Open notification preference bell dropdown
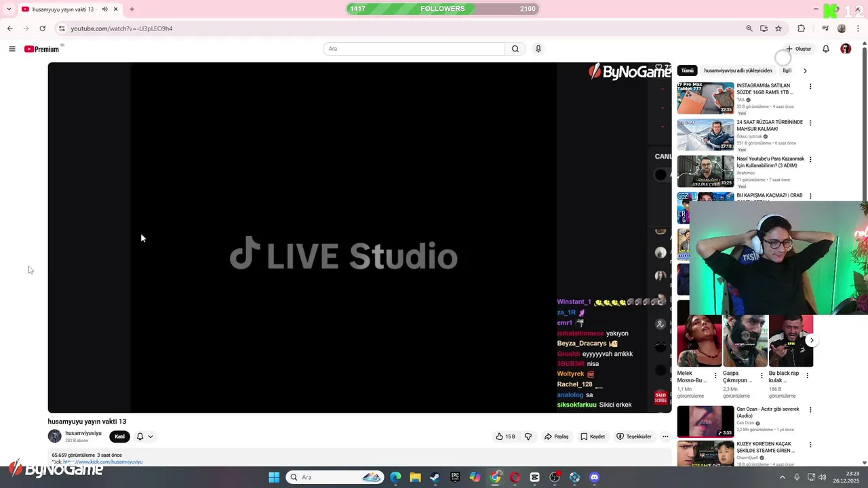868x488 pixels. click(x=144, y=436)
